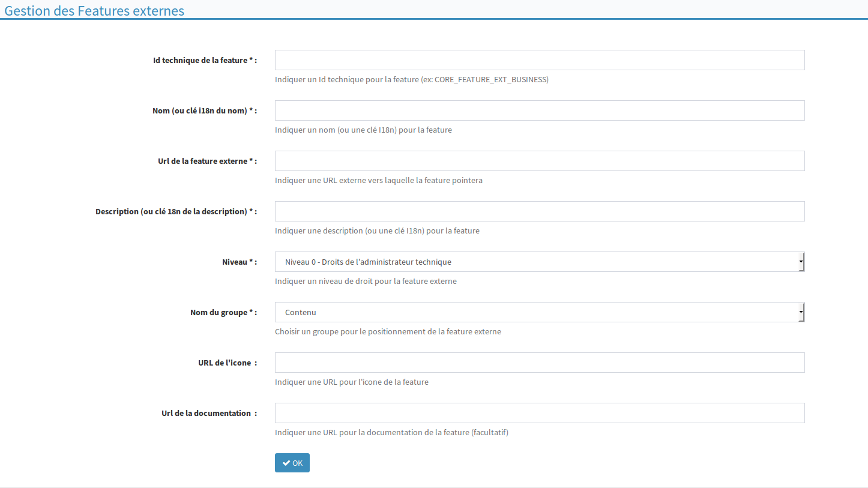The height and width of the screenshot is (488, 868).
Task: Focus the Url de la documentation field
Action: point(539,413)
